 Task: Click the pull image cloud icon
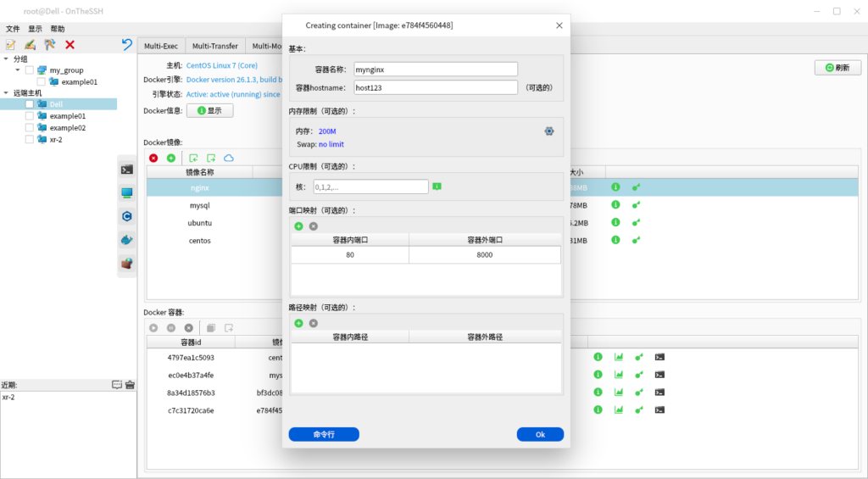tap(228, 158)
